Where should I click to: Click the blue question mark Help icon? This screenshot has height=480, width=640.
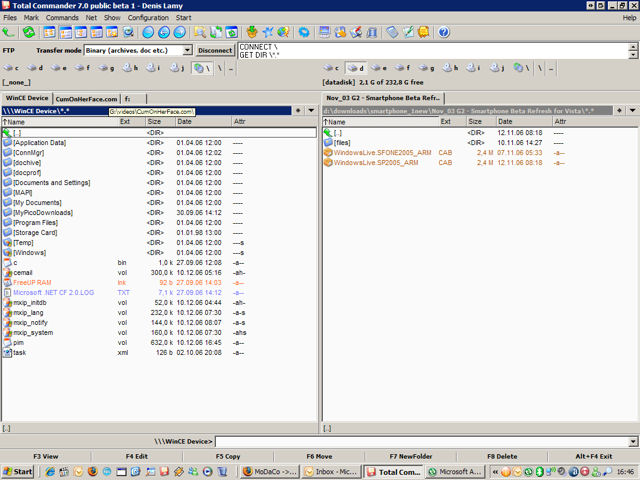[x=444, y=32]
